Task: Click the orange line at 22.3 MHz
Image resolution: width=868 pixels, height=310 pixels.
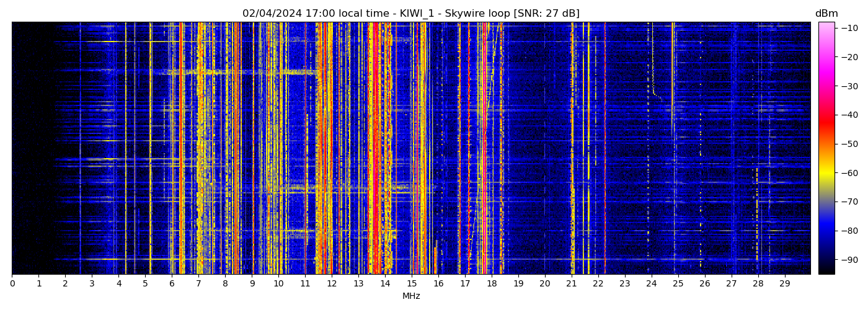Action: (605, 149)
